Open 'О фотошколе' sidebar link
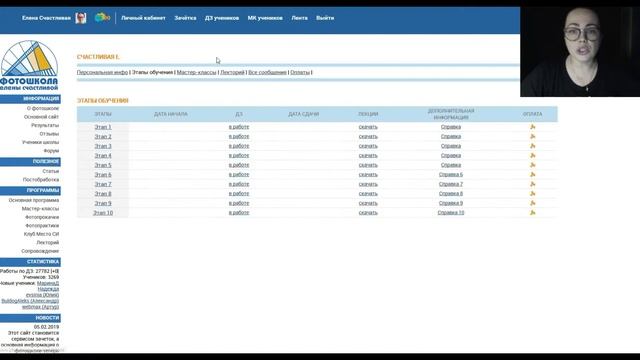The image size is (640, 360). (43, 109)
